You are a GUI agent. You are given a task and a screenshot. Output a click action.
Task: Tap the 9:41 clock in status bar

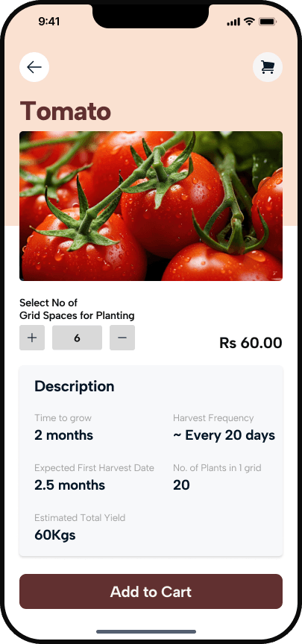tap(49, 22)
